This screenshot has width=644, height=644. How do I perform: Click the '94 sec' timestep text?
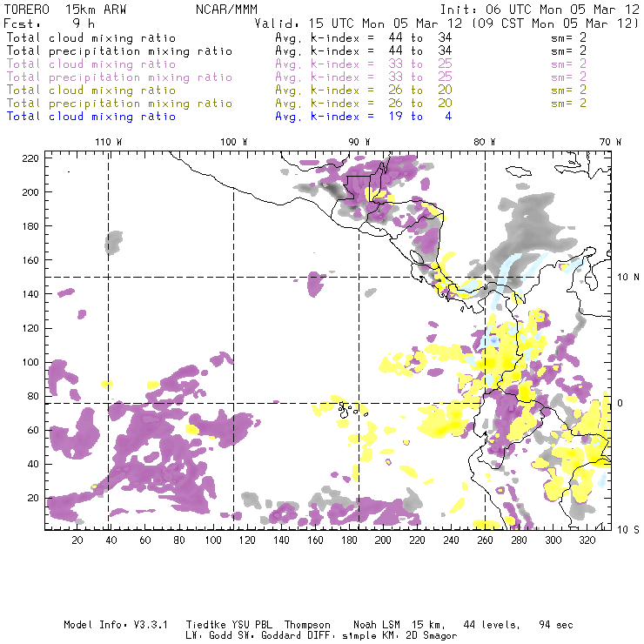pyautogui.click(x=556, y=625)
